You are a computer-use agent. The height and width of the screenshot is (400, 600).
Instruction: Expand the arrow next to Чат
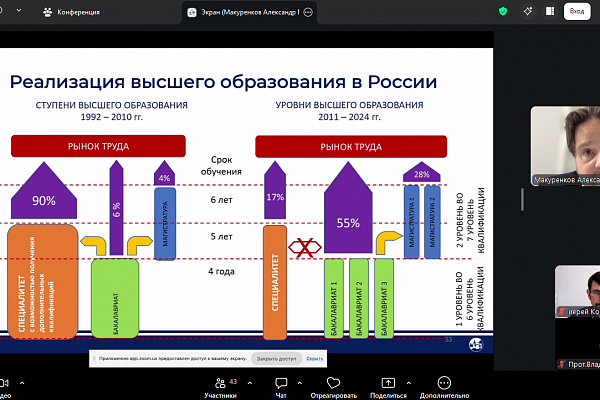300,383
